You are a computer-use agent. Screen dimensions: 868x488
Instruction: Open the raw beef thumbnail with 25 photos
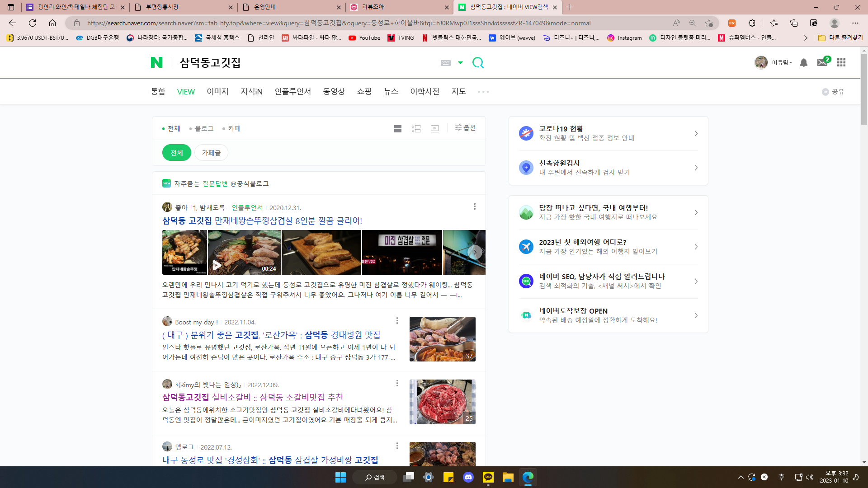(442, 402)
